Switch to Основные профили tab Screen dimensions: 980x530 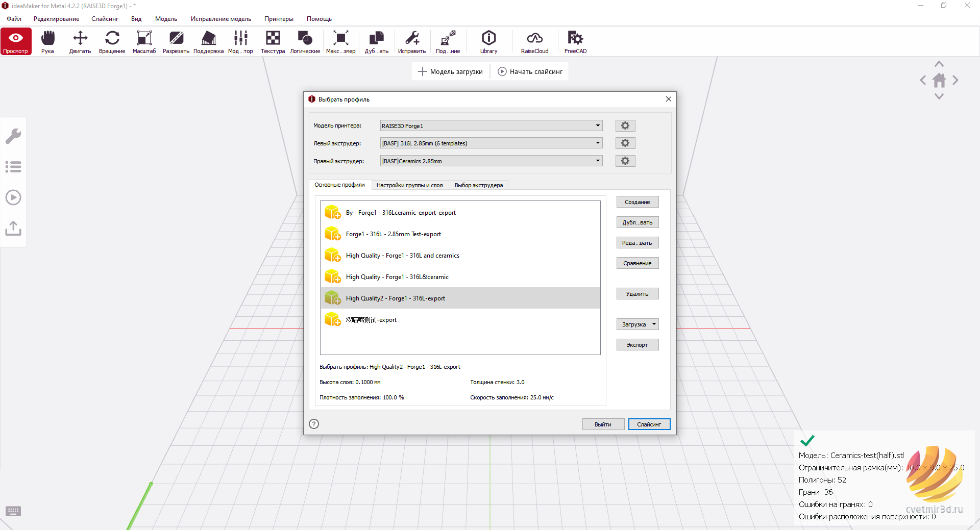point(339,185)
